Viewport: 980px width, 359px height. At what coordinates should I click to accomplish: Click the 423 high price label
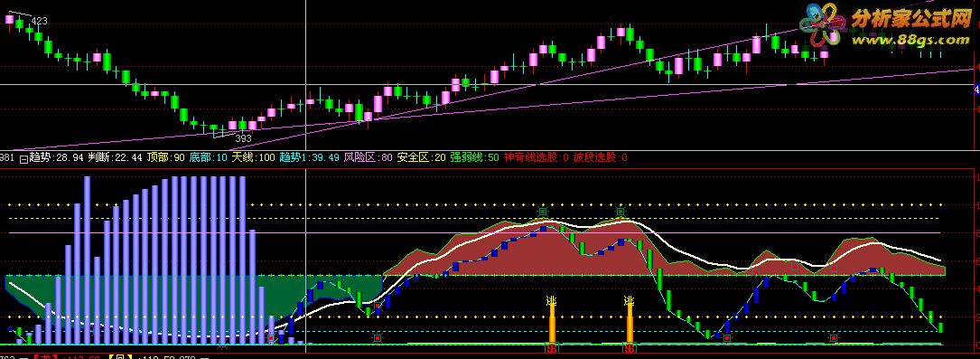pyautogui.click(x=39, y=22)
